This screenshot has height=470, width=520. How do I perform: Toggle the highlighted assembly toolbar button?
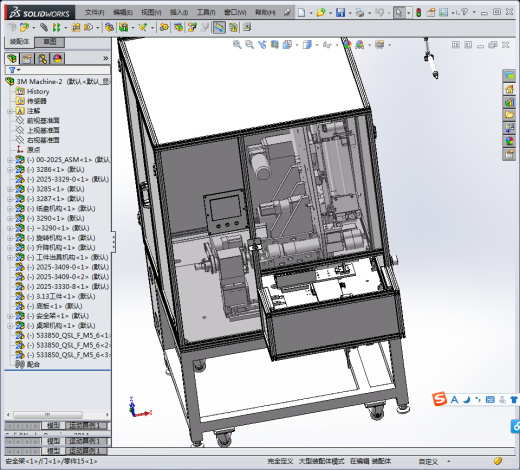coord(219,27)
